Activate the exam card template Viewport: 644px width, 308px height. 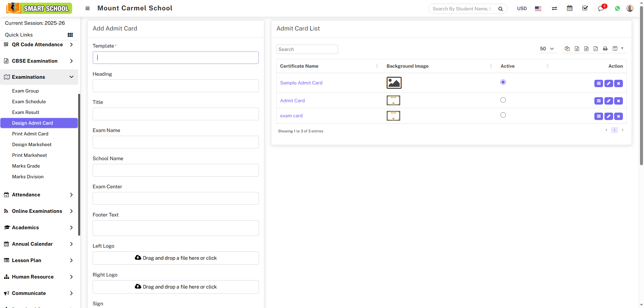click(503, 115)
